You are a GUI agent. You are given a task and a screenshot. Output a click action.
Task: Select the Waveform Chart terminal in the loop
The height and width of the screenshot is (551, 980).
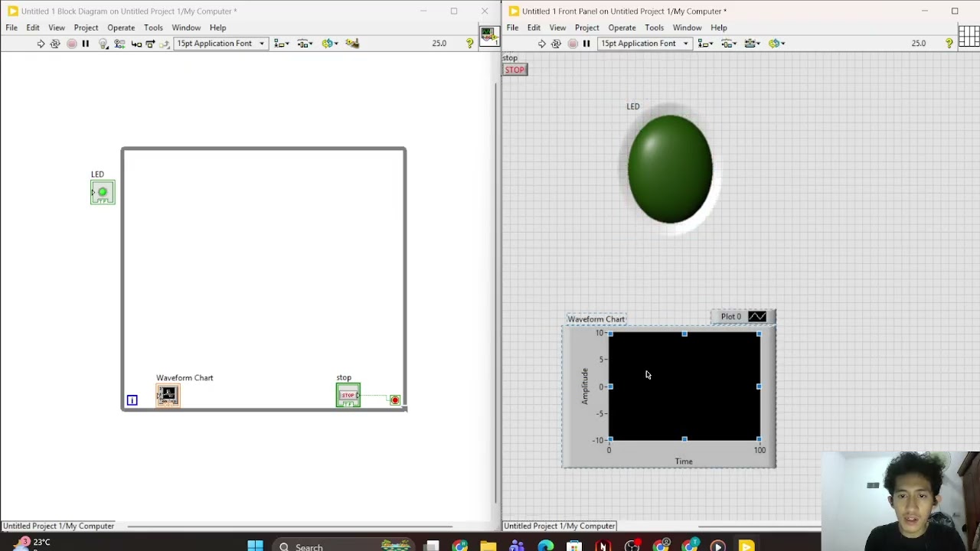tap(168, 395)
